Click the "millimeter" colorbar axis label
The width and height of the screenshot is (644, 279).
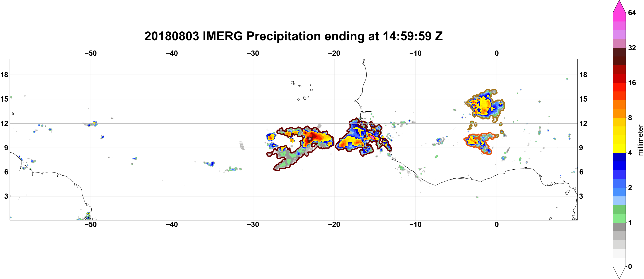(640, 140)
